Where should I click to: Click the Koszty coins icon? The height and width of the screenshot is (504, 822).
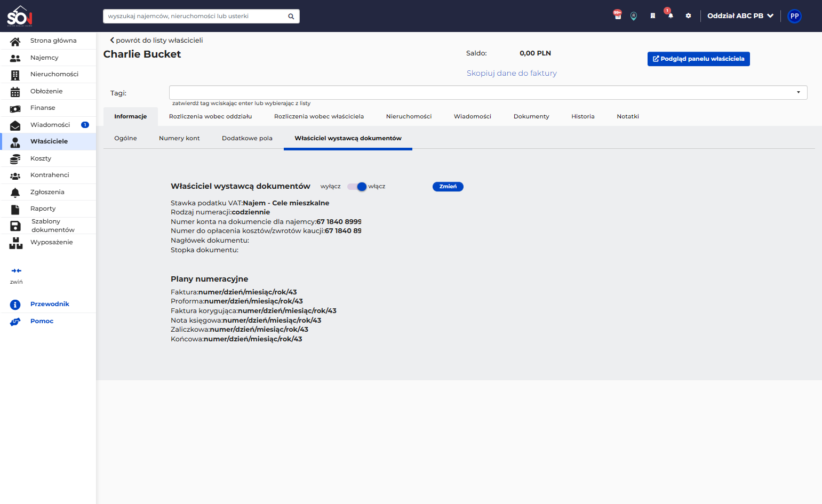pyautogui.click(x=15, y=159)
